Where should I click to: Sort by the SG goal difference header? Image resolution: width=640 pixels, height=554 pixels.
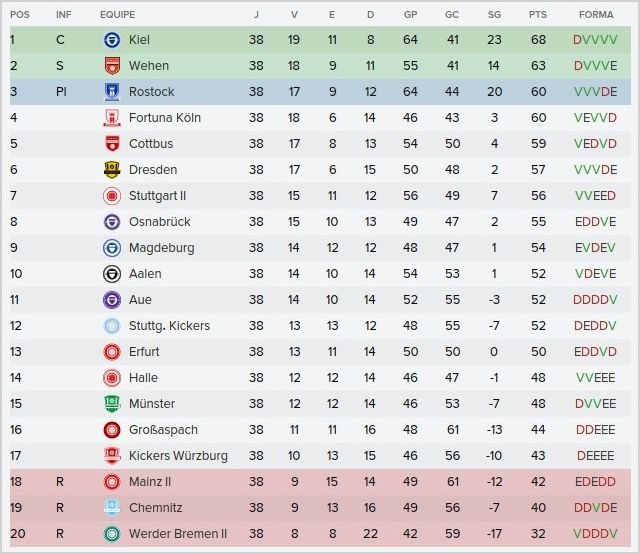coord(494,15)
